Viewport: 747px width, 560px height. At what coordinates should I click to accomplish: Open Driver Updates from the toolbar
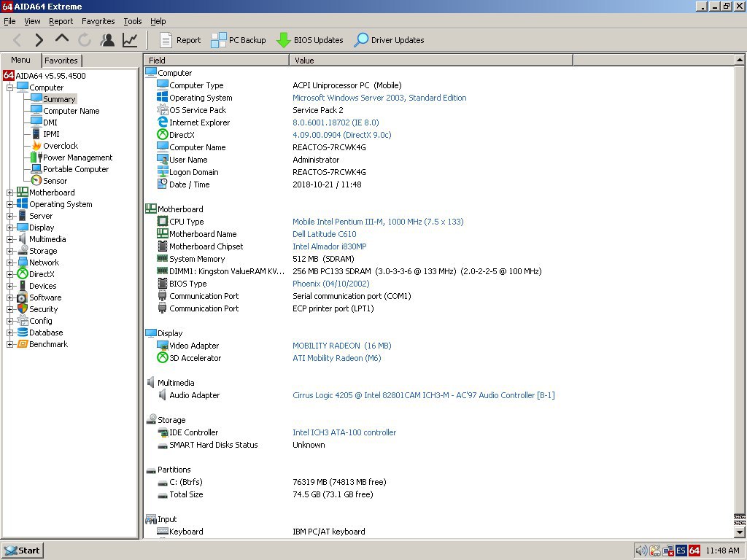[389, 40]
